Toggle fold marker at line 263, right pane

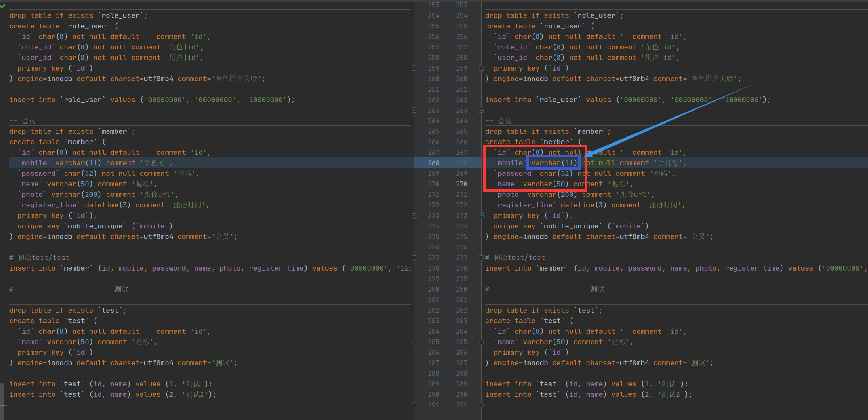[x=481, y=110]
